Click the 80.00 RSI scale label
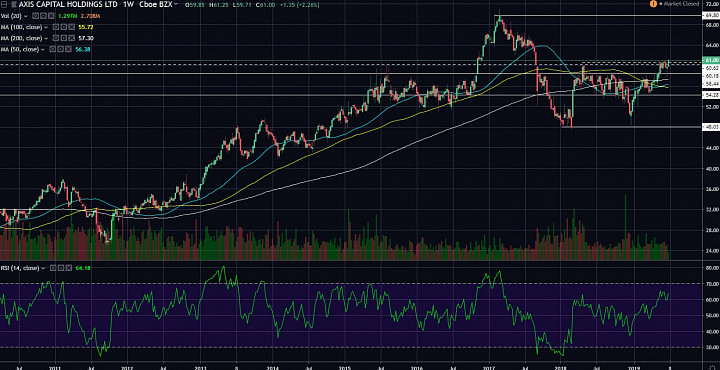Viewport: 720px width, 370px height. 711,268
